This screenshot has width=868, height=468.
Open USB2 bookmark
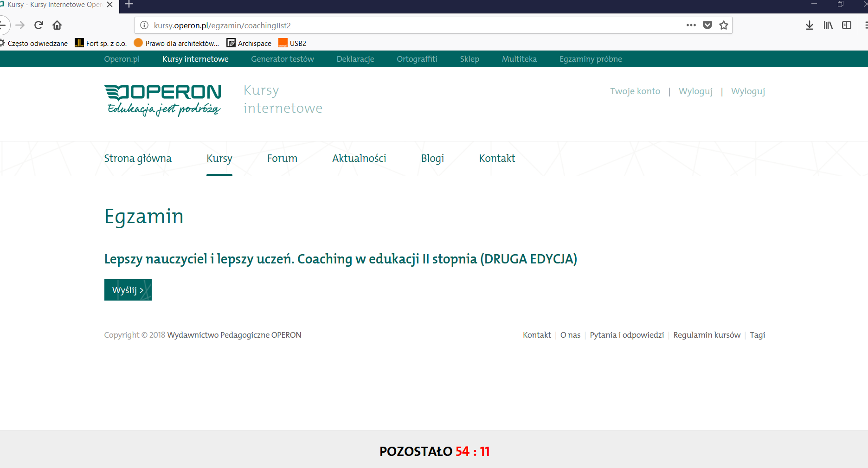(x=292, y=43)
